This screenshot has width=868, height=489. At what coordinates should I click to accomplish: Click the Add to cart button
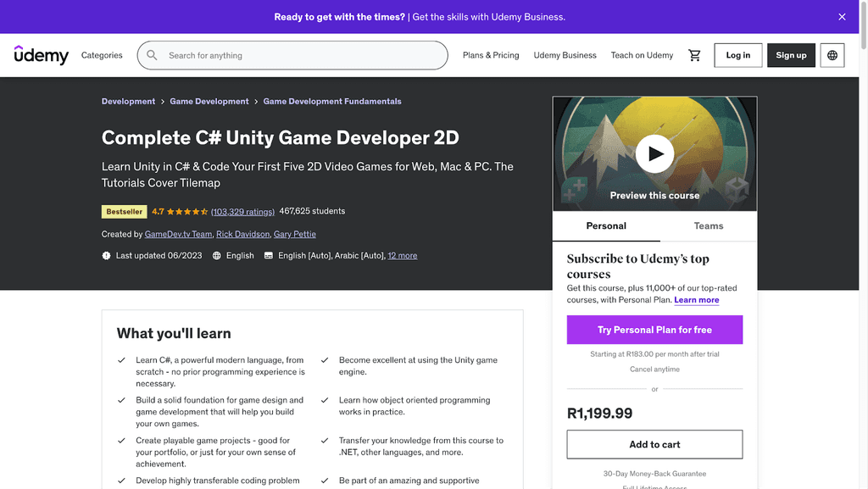(654, 443)
